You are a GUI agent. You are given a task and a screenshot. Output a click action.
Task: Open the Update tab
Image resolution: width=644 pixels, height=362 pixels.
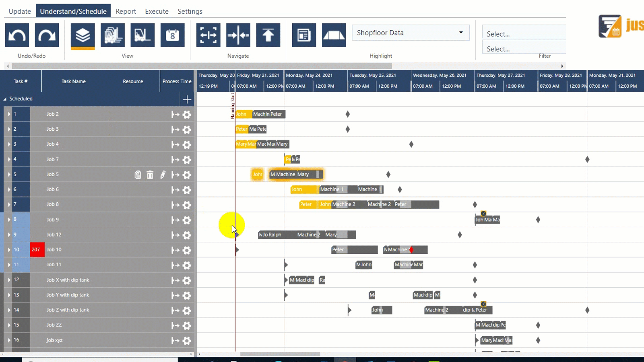point(20,11)
